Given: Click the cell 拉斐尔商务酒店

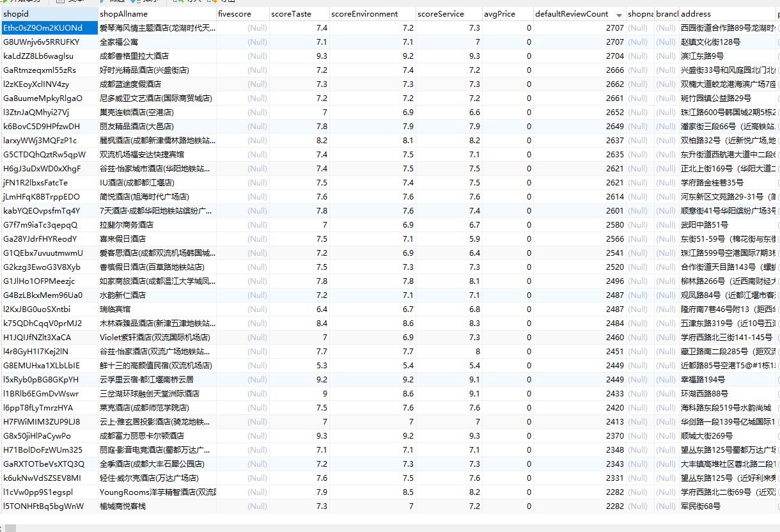Looking at the screenshot, I should click(157, 225).
